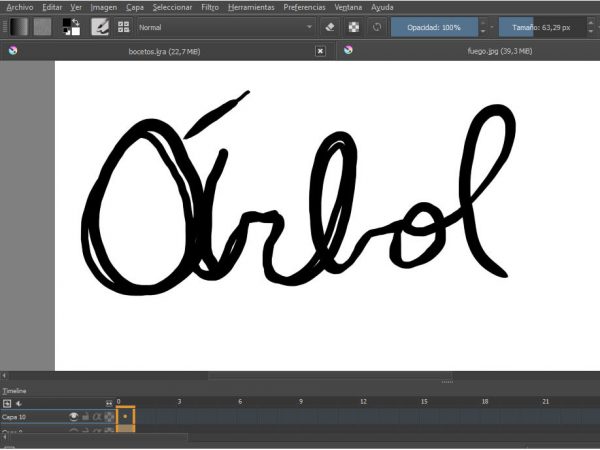Open the fill pattern picker
600x450 pixels.
click(43, 27)
